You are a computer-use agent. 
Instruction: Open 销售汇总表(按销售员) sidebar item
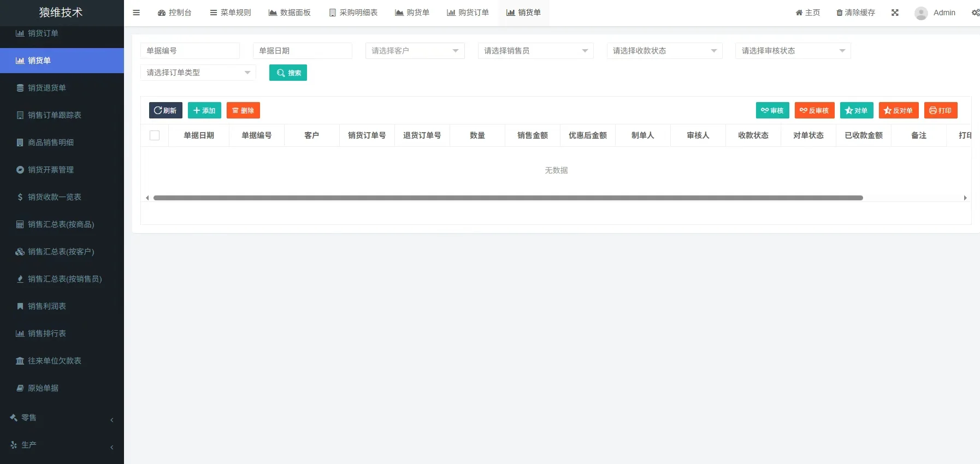pyautogui.click(x=62, y=279)
